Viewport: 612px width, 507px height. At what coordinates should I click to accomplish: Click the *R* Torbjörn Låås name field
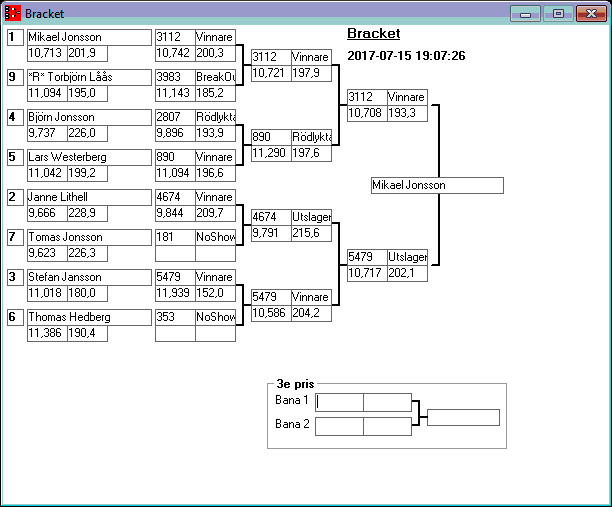point(87,77)
